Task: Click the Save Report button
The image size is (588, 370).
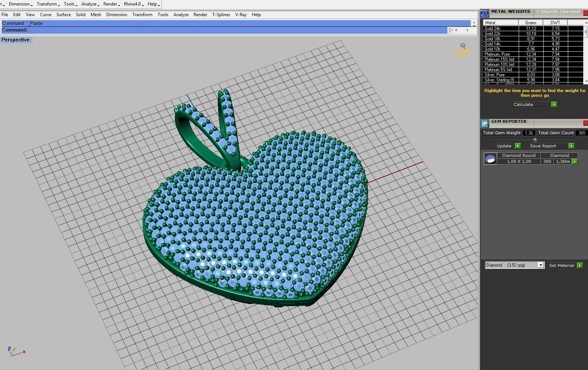Action: coord(548,146)
